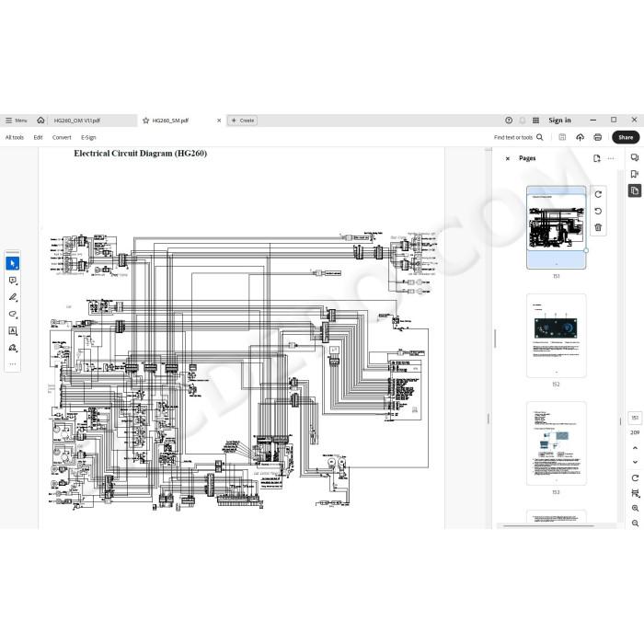Go to next page down arrow

click(x=635, y=462)
